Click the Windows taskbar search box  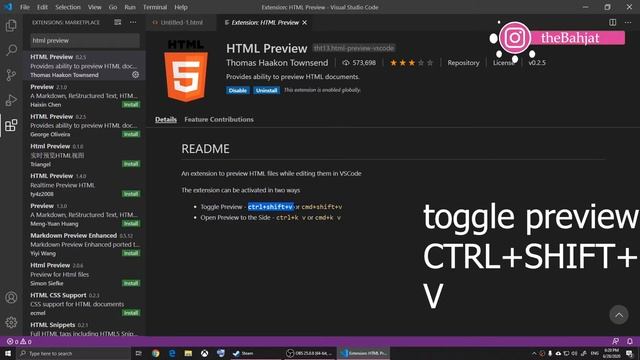tap(73, 353)
